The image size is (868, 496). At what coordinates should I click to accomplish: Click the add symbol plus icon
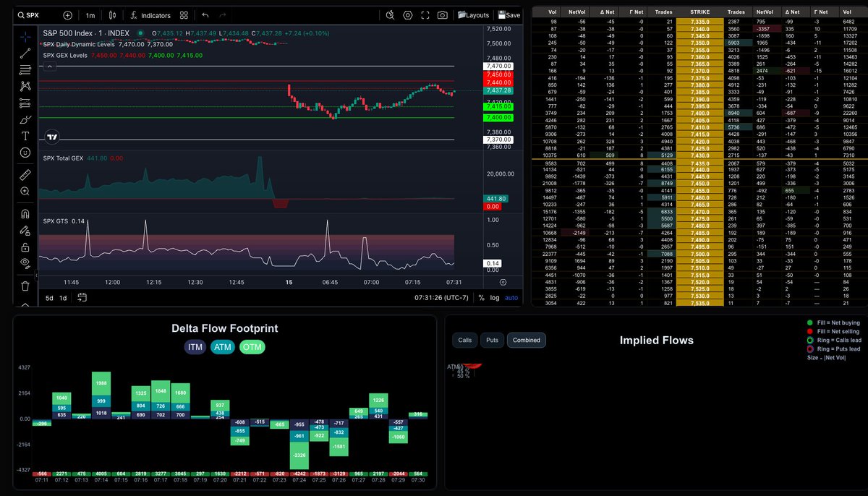pos(67,14)
